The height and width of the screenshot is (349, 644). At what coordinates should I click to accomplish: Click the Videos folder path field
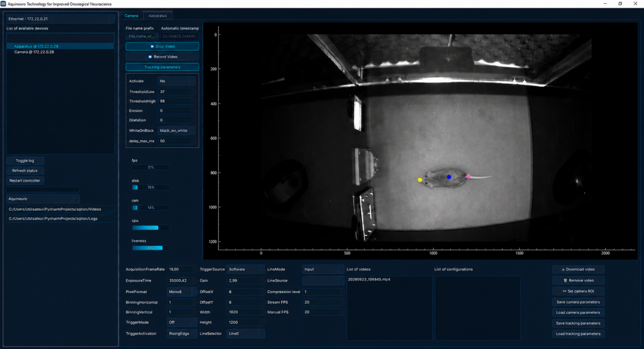pos(60,209)
